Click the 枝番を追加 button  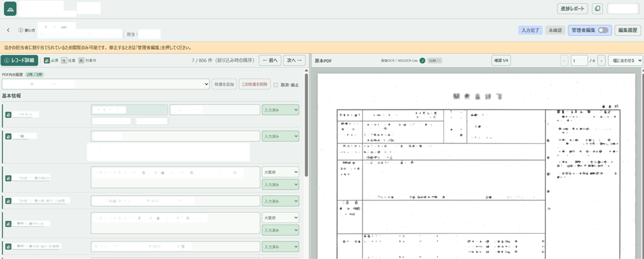point(224,84)
